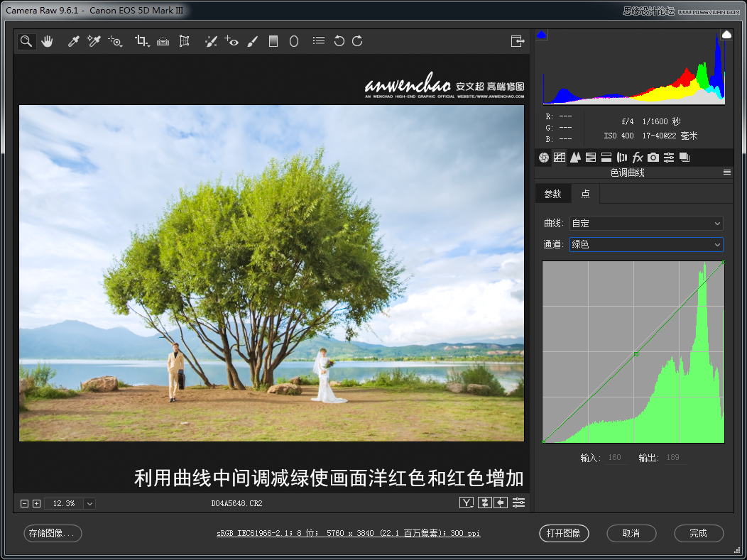Select the curve's top-right endpoint
Image resolution: width=747 pixels, height=560 pixels.
click(723, 263)
